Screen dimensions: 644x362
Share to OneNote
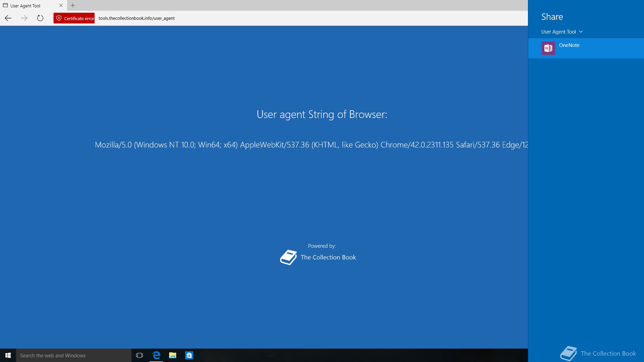[x=586, y=48]
